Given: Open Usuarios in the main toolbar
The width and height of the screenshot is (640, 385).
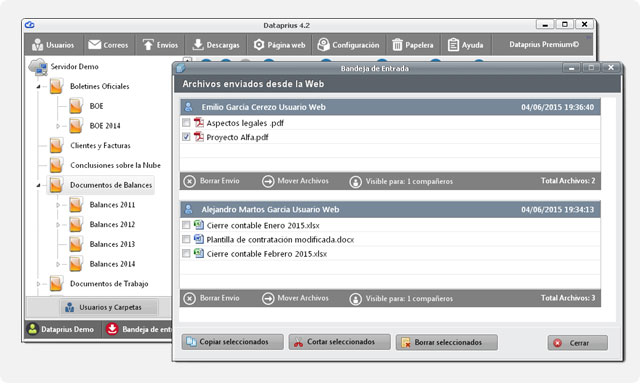Looking at the screenshot, I should 53,45.
